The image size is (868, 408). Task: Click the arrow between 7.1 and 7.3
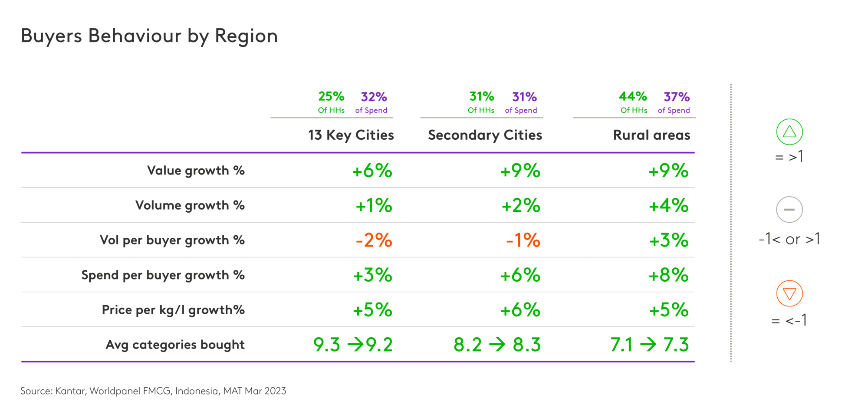click(648, 345)
